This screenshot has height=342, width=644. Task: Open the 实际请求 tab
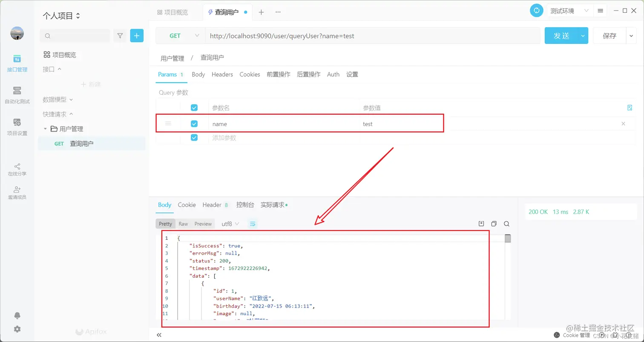click(274, 205)
